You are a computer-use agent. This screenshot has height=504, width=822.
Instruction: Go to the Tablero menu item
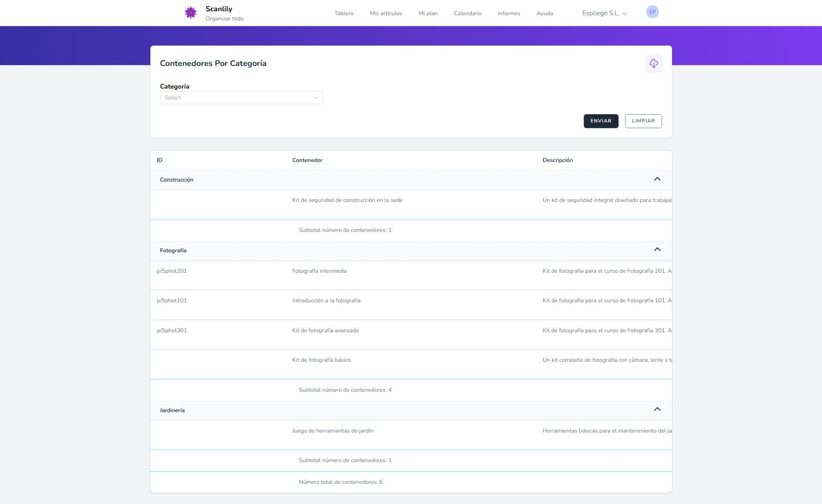point(344,14)
